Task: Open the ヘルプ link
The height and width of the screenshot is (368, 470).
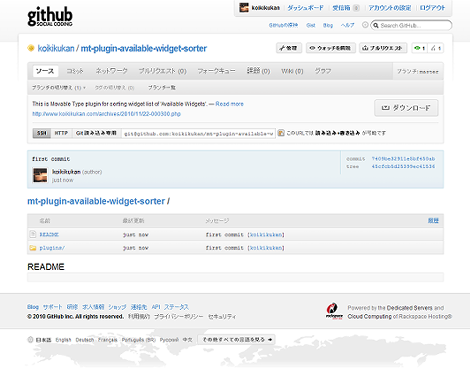Action: (x=347, y=25)
